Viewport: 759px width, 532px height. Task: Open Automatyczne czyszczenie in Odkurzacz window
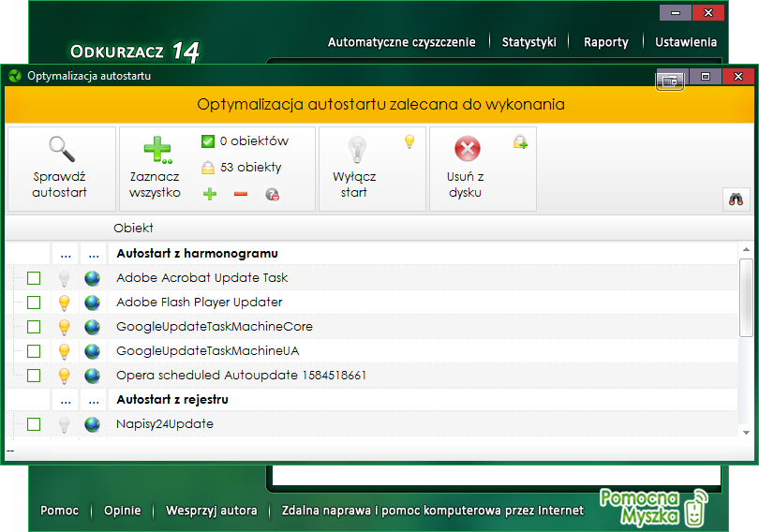click(401, 42)
